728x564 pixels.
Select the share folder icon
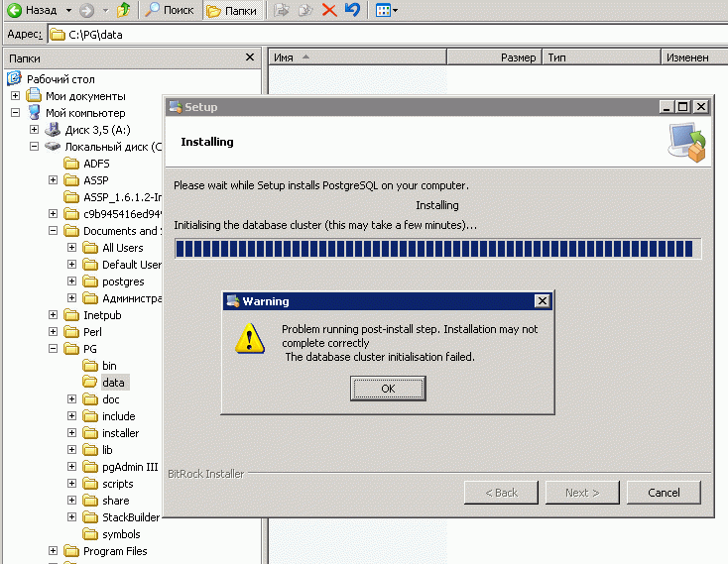coord(90,501)
